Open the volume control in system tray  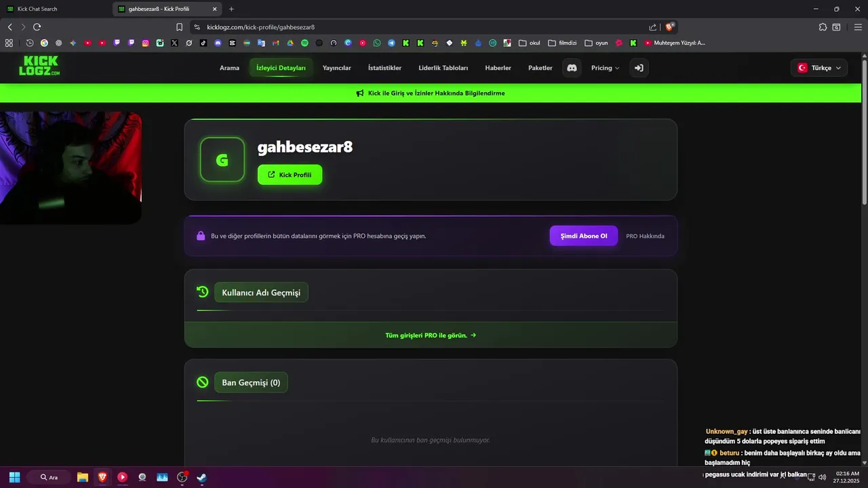click(x=822, y=477)
